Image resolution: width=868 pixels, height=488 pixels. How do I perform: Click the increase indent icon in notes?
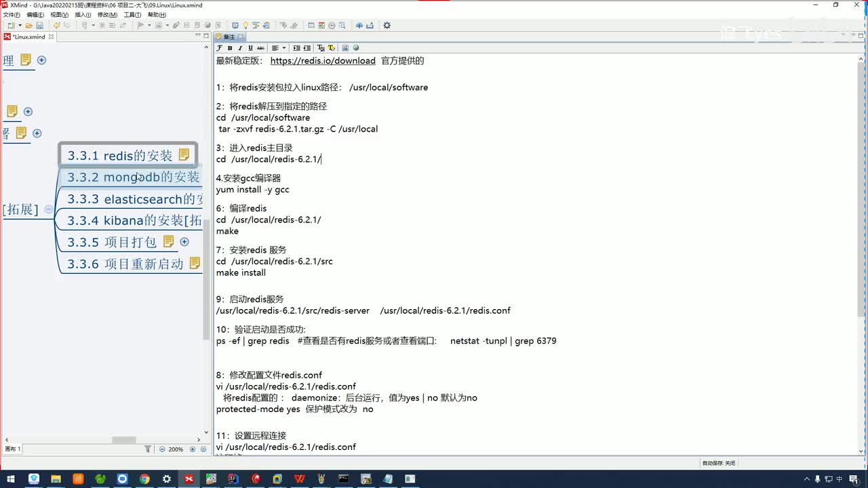(x=296, y=48)
